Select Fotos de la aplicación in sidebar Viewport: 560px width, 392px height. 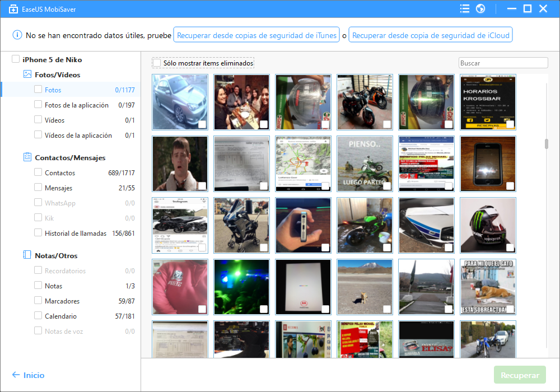76,105
